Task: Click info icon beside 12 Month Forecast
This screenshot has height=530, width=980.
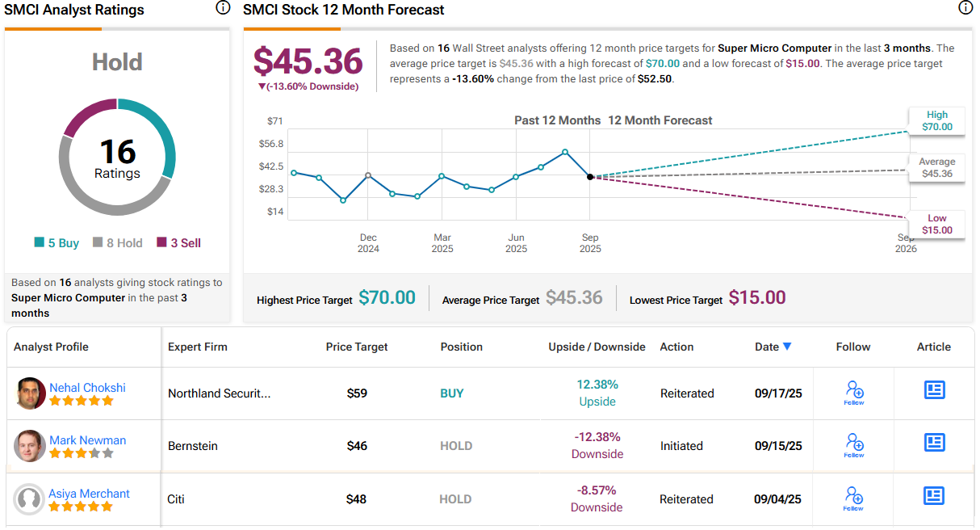Action: (965, 8)
